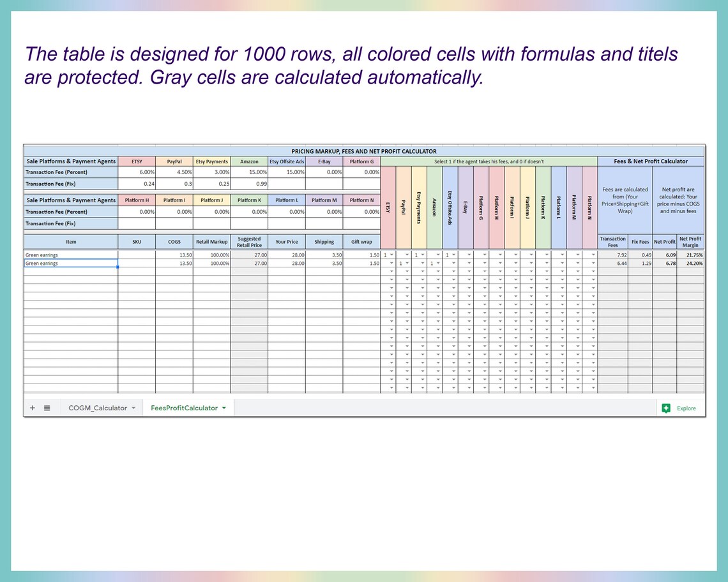Screen dimensions: 728x582
Task: Open the FeesProfitCalculator tab dropdown arrow
Action: 224,407
